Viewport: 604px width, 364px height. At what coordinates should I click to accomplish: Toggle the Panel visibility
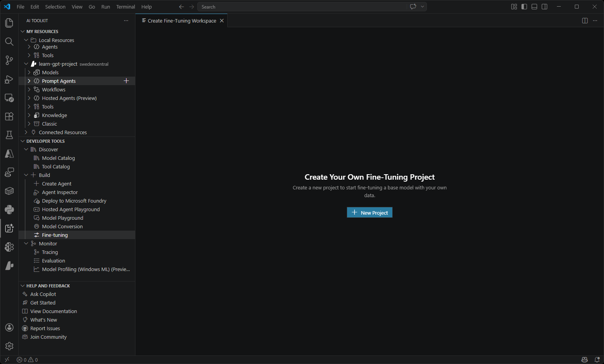[534, 7]
